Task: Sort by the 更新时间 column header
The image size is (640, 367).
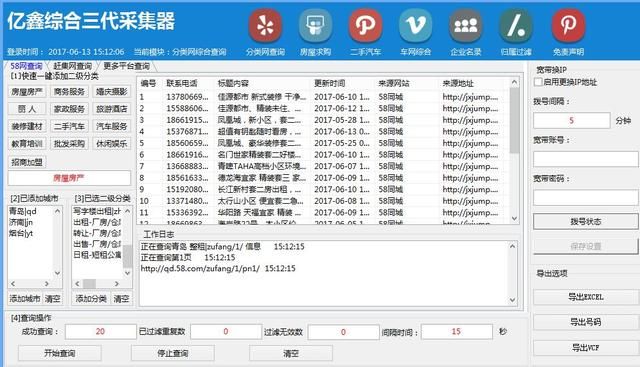Action: (x=329, y=83)
